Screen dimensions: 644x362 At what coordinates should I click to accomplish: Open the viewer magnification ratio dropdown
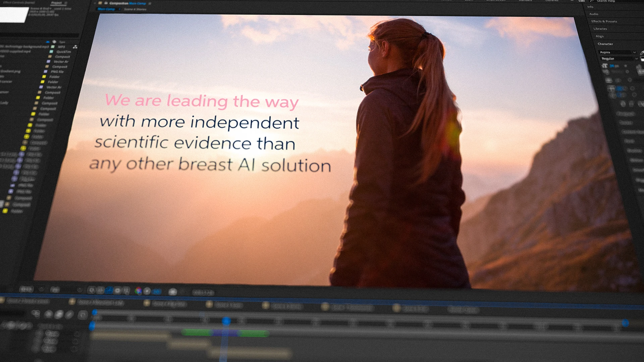(x=26, y=289)
